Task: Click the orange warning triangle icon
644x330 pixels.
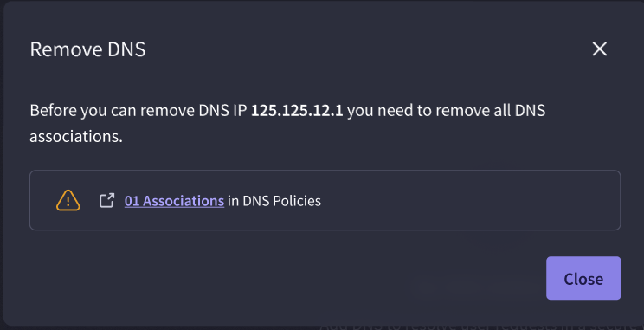Action: [68, 201]
